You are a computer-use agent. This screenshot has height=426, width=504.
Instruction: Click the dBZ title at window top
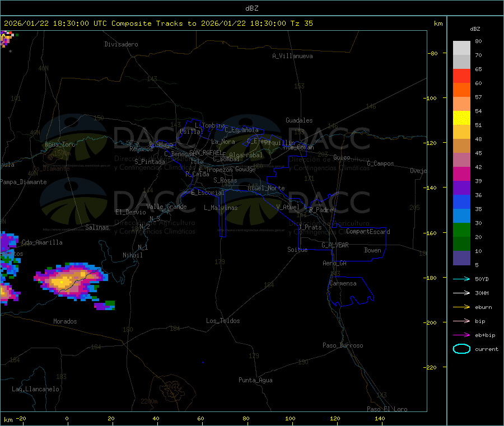pos(251,8)
